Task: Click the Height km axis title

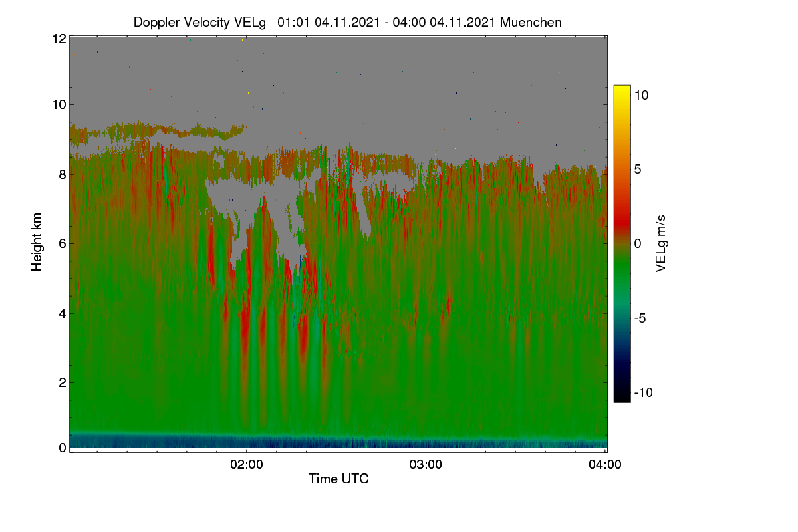Action: (37, 242)
